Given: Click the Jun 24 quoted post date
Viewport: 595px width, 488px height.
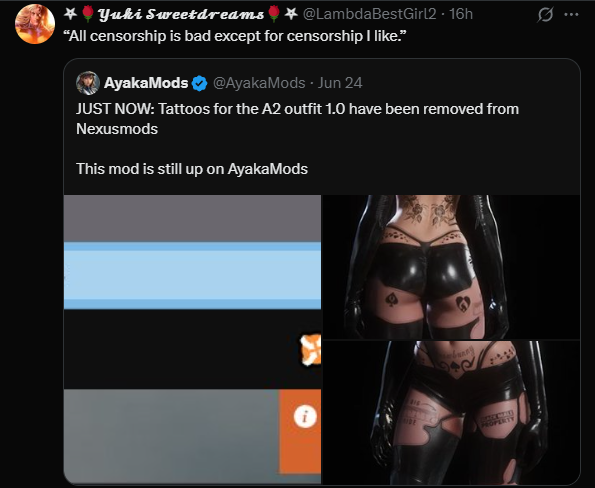Looking at the screenshot, I should pyautogui.click(x=340, y=83).
